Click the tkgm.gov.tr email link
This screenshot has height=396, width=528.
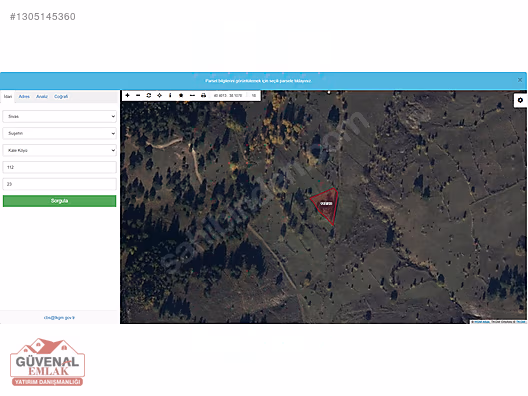59,318
